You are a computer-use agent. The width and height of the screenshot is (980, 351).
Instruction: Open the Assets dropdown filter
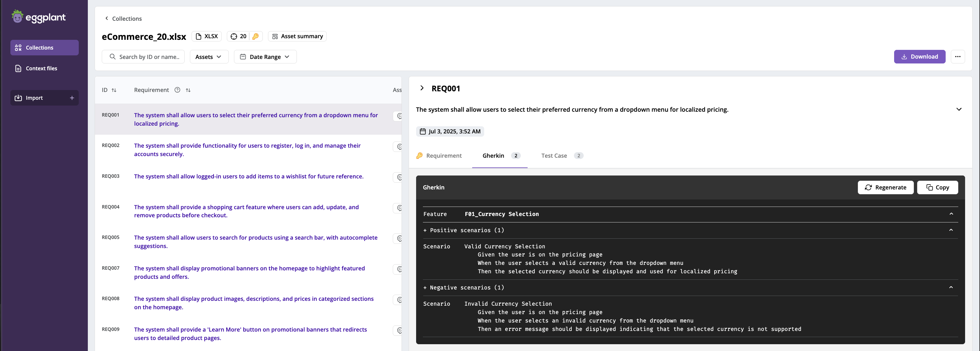coord(209,57)
